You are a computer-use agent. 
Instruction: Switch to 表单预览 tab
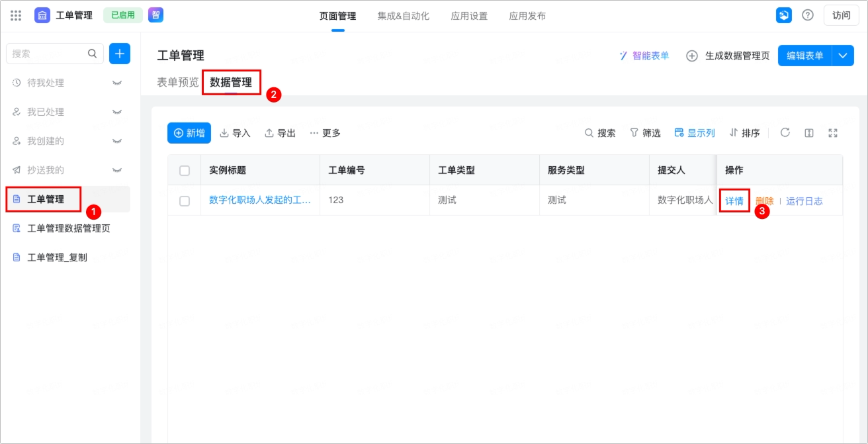coord(177,82)
